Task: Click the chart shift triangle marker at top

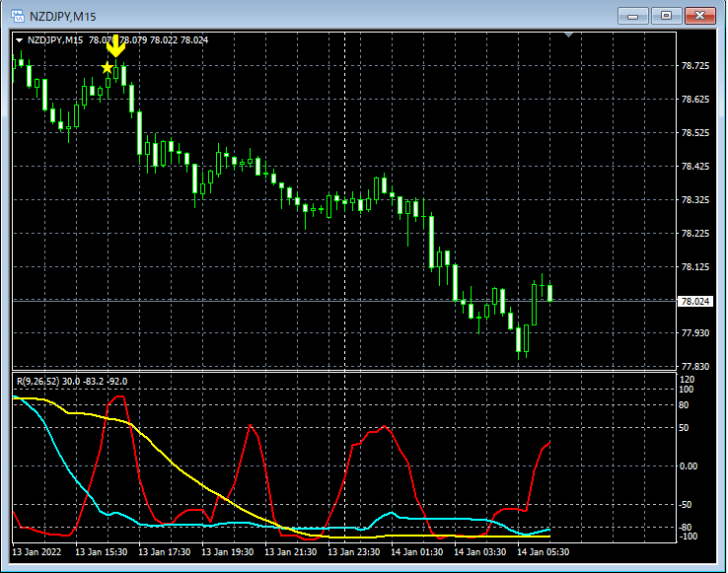Action: click(569, 35)
